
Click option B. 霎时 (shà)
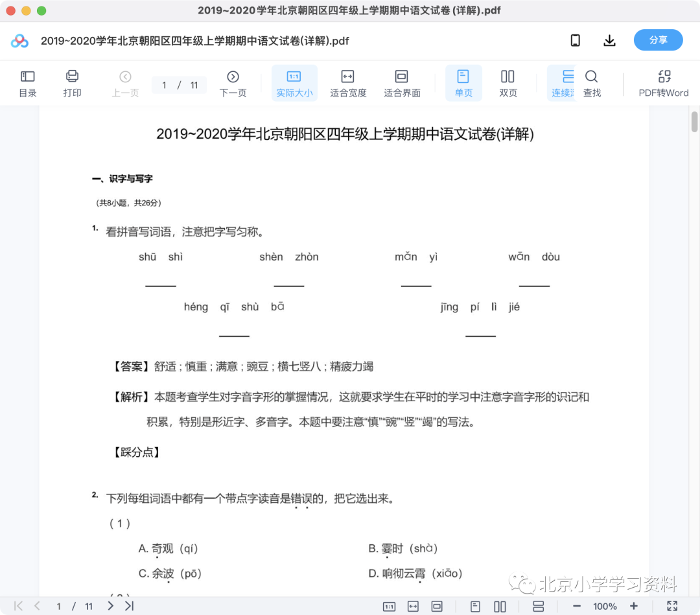pyautogui.click(x=402, y=548)
